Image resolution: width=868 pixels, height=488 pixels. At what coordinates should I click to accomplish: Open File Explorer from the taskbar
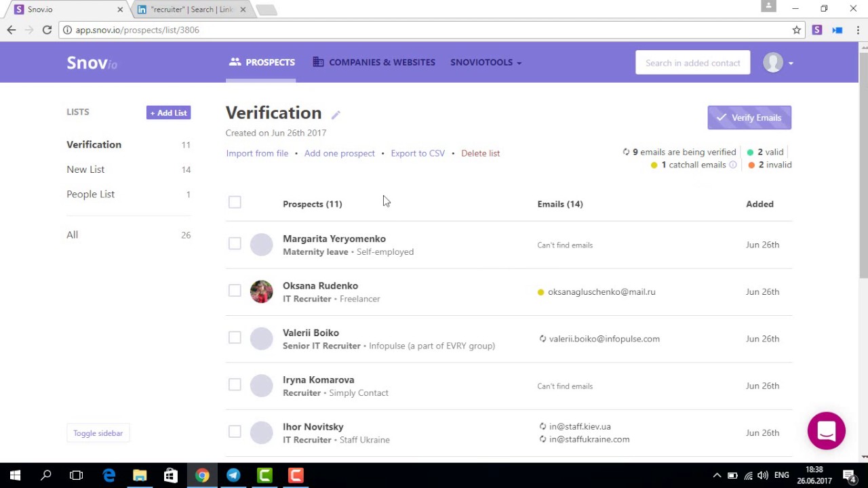point(140,475)
